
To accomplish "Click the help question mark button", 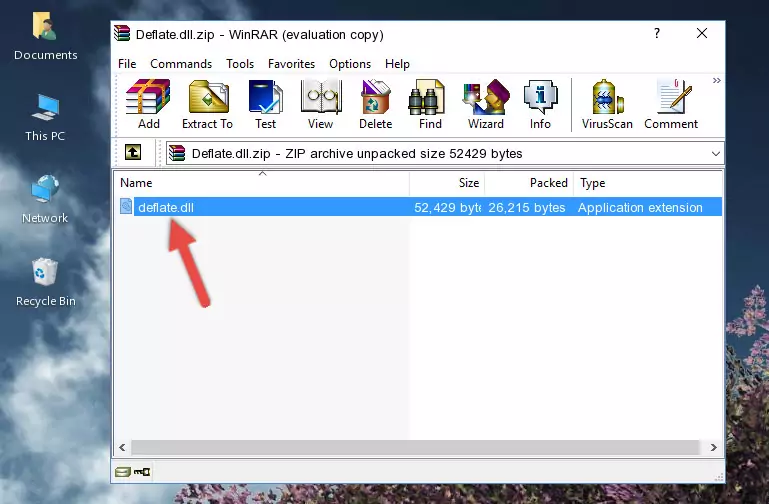I will click(x=657, y=33).
